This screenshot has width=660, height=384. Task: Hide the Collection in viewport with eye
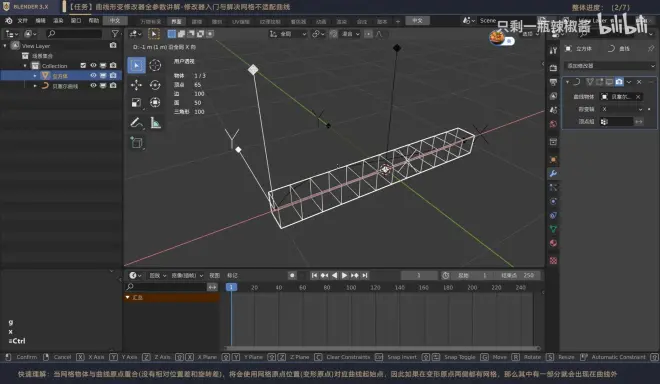(x=93, y=66)
